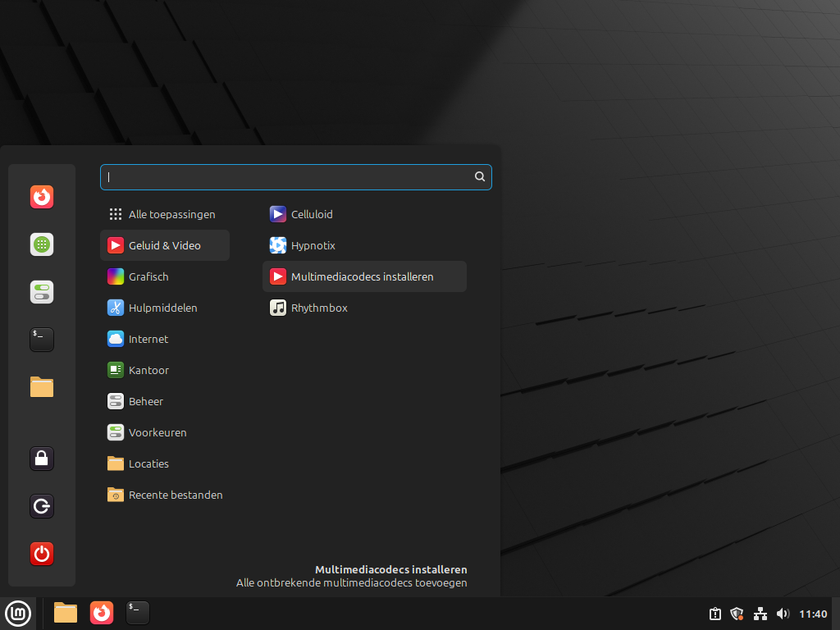Launch Rhythmbox music player
Viewport: 840px width, 630px height.
[364, 308]
